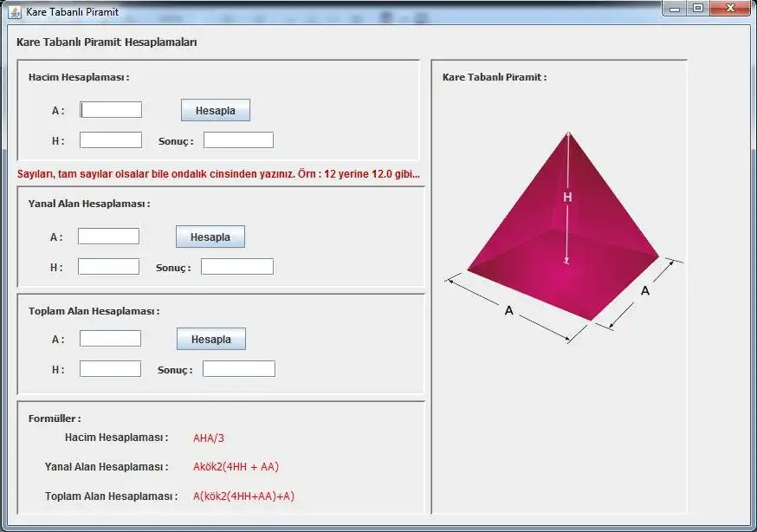This screenshot has width=757, height=532.
Task: Click the Toplam Alan Hesaplaması : label in Formüller
Action: (x=111, y=496)
